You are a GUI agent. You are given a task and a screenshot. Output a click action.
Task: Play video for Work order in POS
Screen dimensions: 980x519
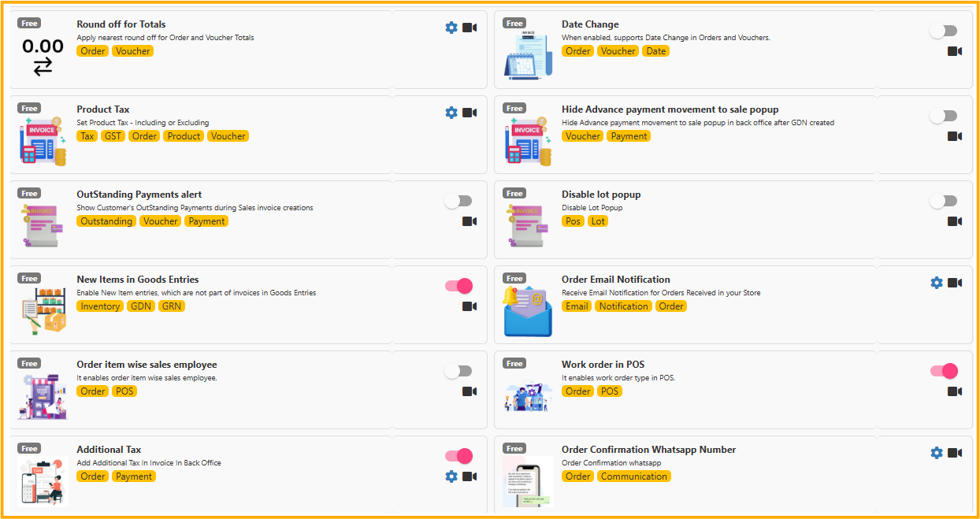tap(955, 391)
